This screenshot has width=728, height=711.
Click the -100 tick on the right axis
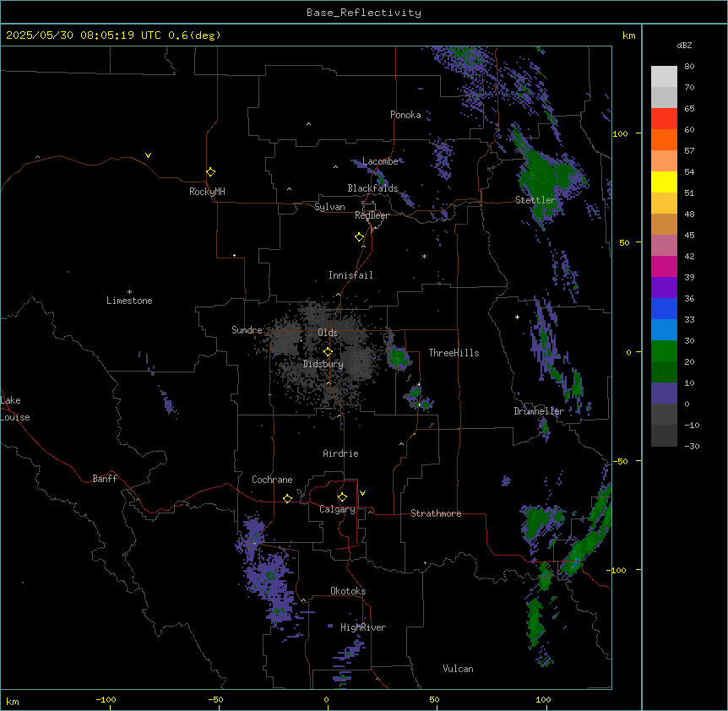(617, 570)
